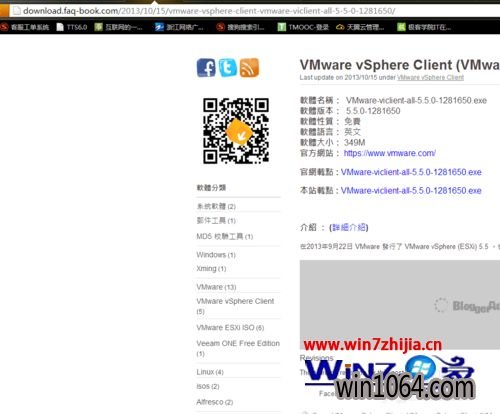Image resolution: width=500 pixels, height=414 pixels.
Task: Open the bookmark with green leaf icon after TTS6.0
Action: (118, 27)
